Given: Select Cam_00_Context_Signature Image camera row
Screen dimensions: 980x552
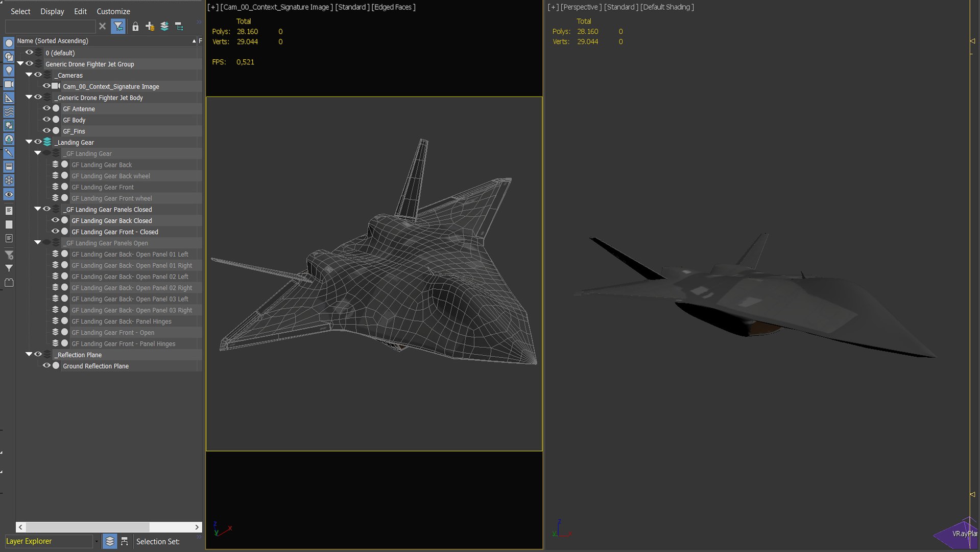Looking at the screenshot, I should 111,86.
